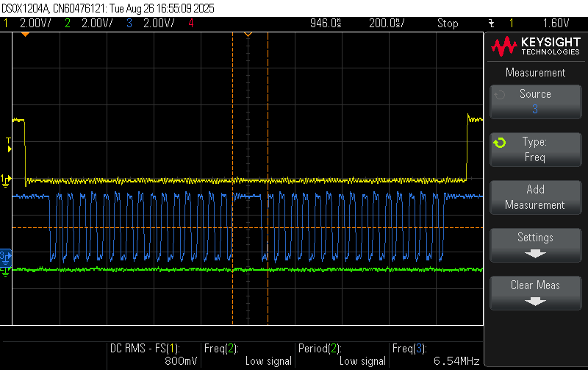
Task: Click the green rotary knob icon on Type
Action: coord(500,142)
